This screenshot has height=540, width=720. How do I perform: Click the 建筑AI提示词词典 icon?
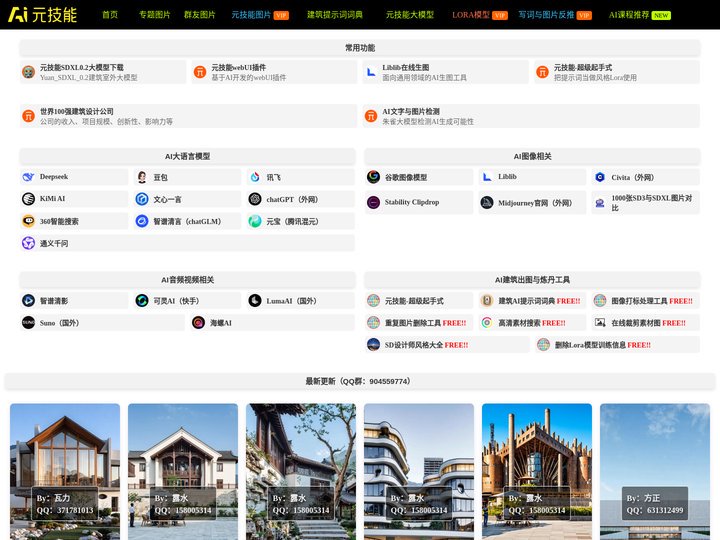point(487,300)
